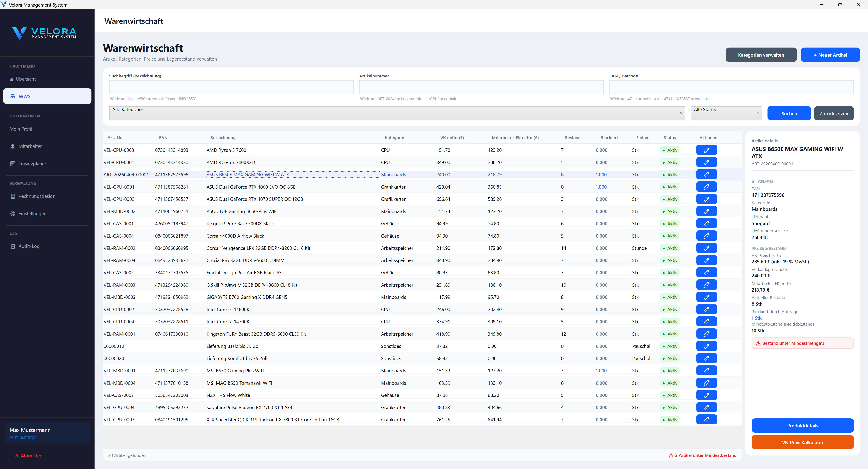Click the WWS sidebar icon
Image resolution: width=868 pixels, height=469 pixels.
(x=13, y=96)
